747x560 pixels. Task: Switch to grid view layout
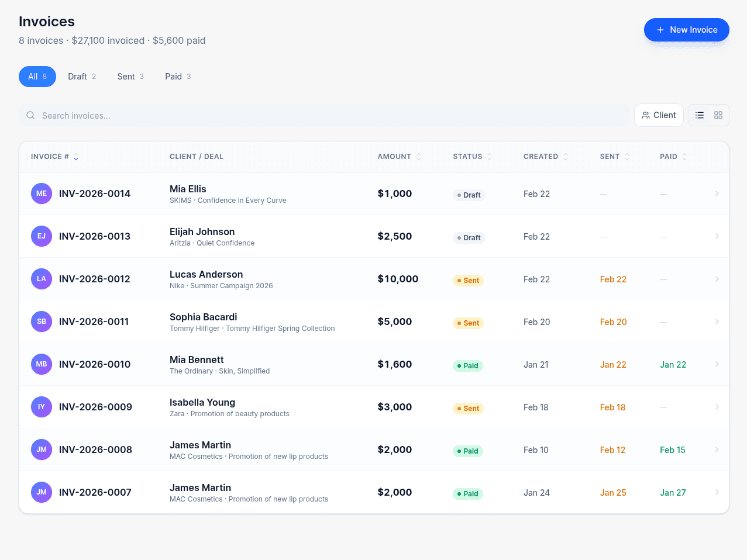tap(718, 115)
